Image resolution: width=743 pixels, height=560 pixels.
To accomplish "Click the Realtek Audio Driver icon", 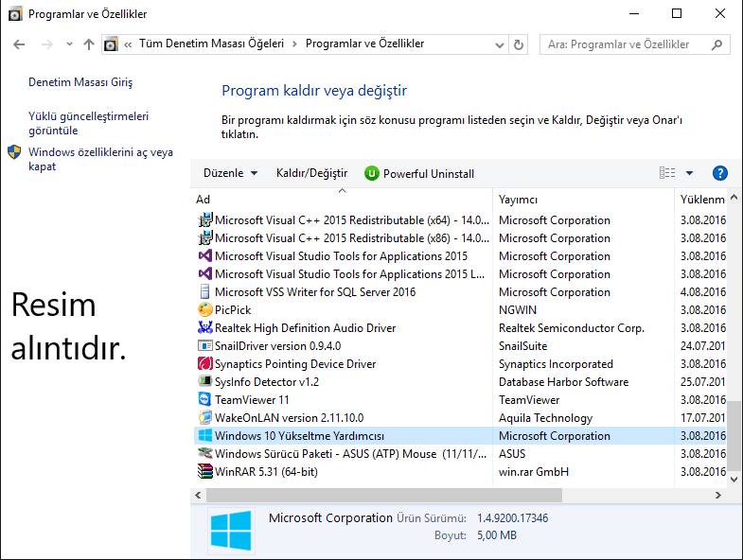I will pos(204,328).
